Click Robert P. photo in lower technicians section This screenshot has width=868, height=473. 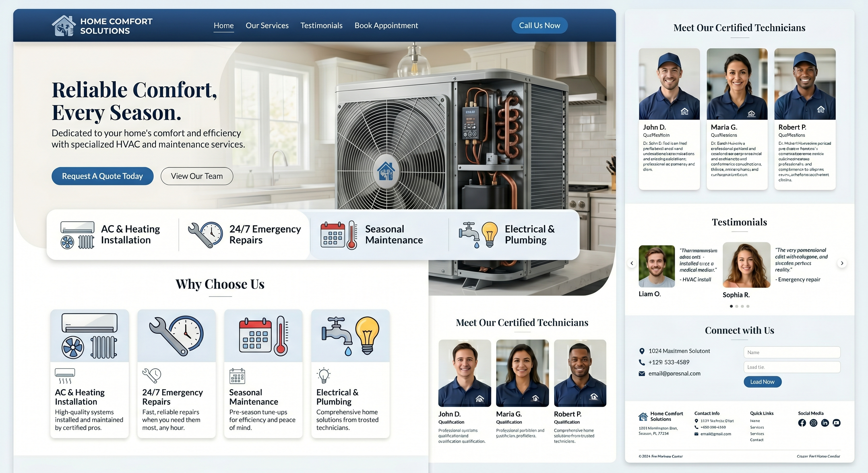click(580, 373)
